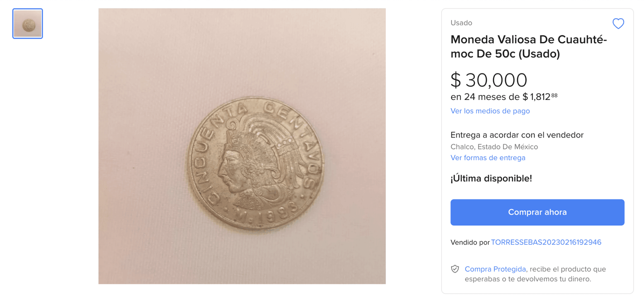Visit seller TORRESSEBAS20230216192946 profile
Viewport: 644px width, 300px height.
(546, 242)
